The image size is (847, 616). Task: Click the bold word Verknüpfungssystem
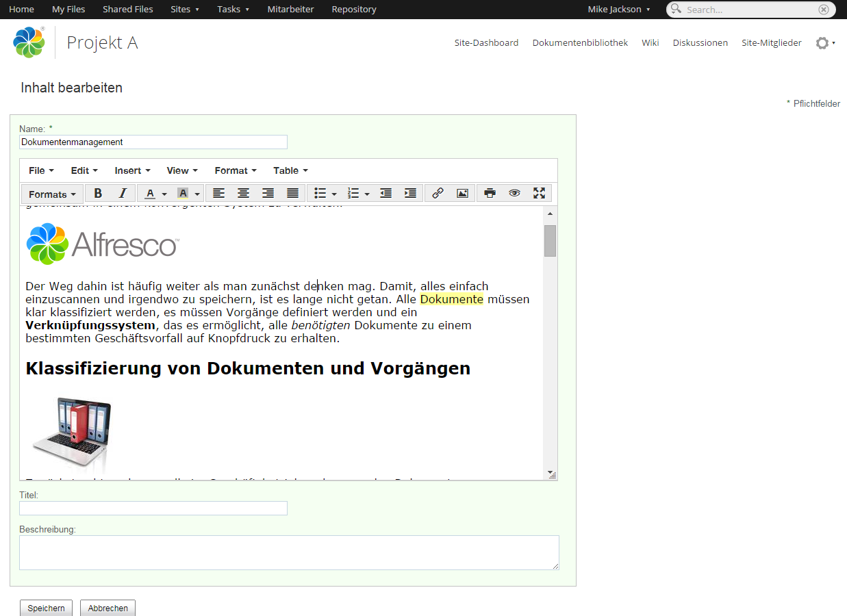[x=90, y=325]
